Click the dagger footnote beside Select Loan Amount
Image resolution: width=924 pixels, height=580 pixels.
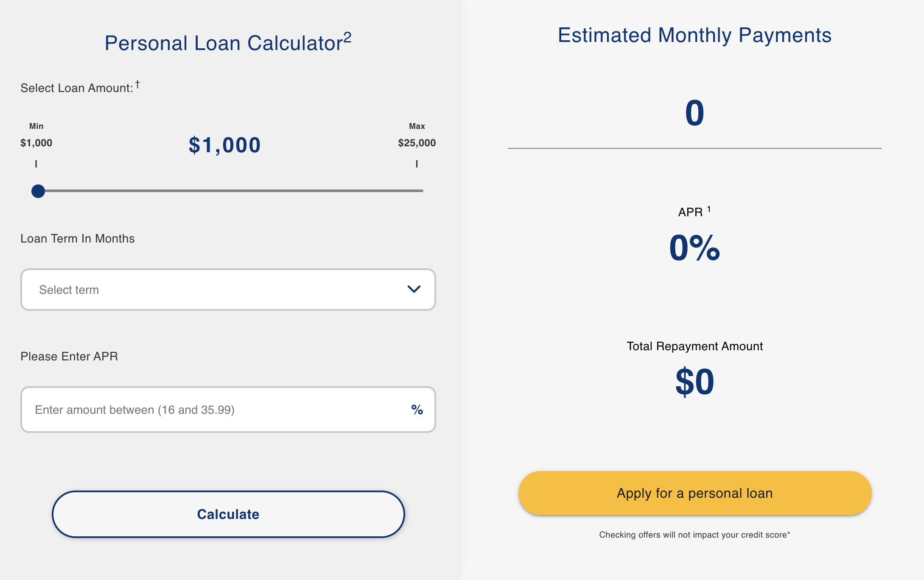137,84
